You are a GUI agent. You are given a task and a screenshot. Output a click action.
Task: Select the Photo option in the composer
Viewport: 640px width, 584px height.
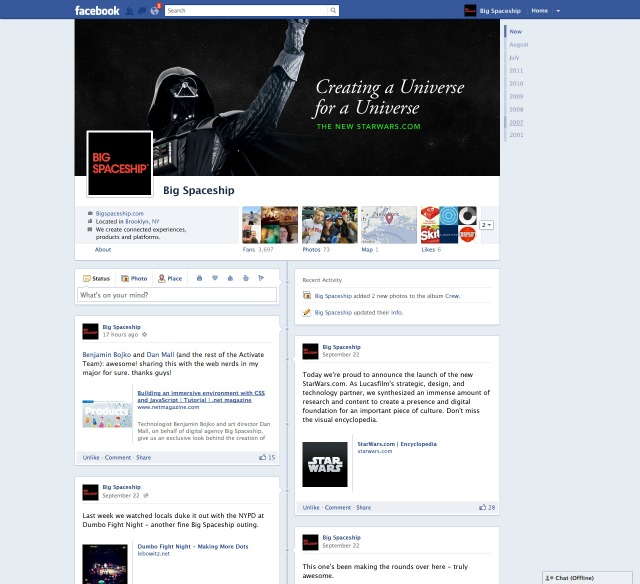(133, 278)
